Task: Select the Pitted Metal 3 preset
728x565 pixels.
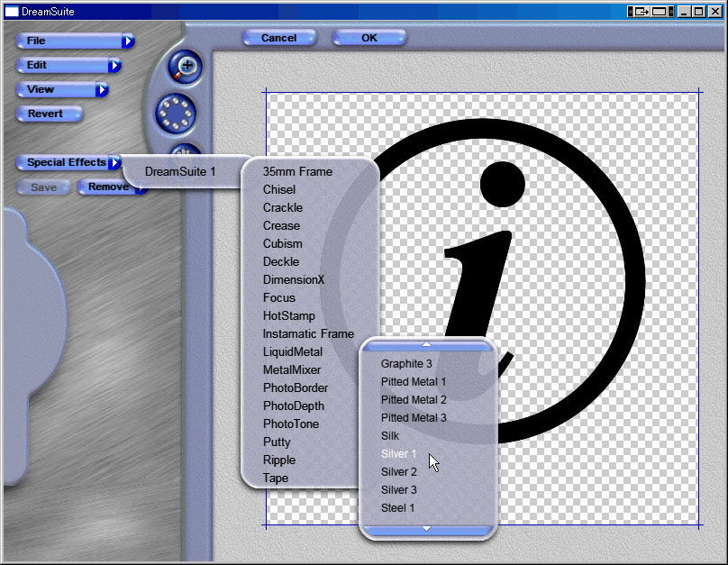Action: (414, 418)
